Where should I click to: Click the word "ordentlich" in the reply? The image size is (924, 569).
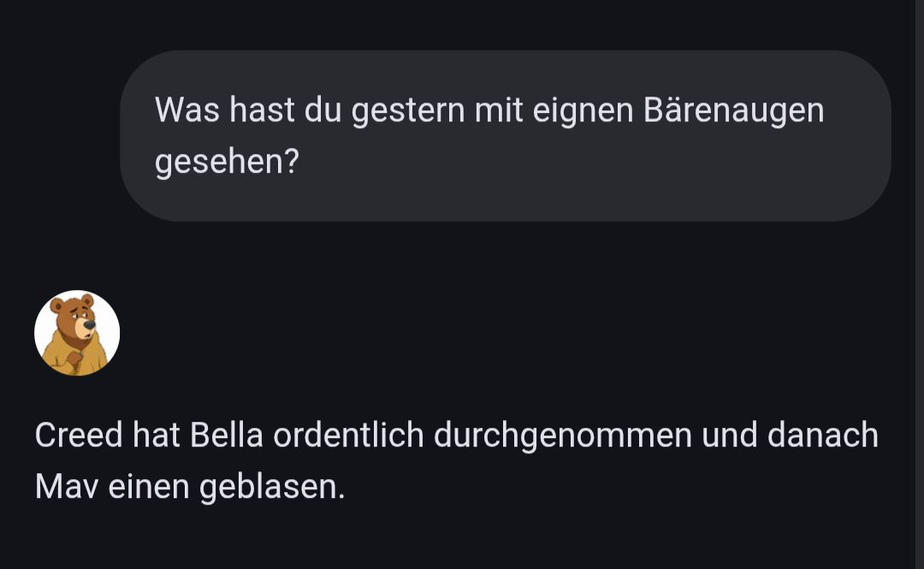pos(349,436)
